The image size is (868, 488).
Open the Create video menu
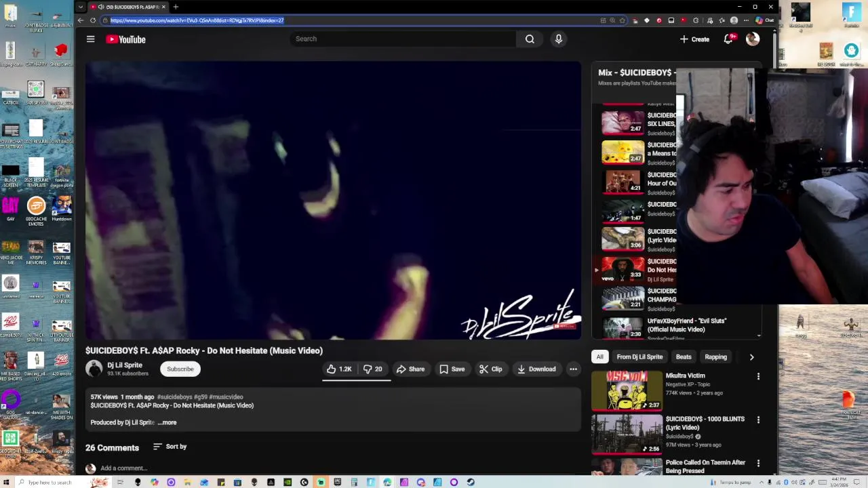tap(694, 39)
